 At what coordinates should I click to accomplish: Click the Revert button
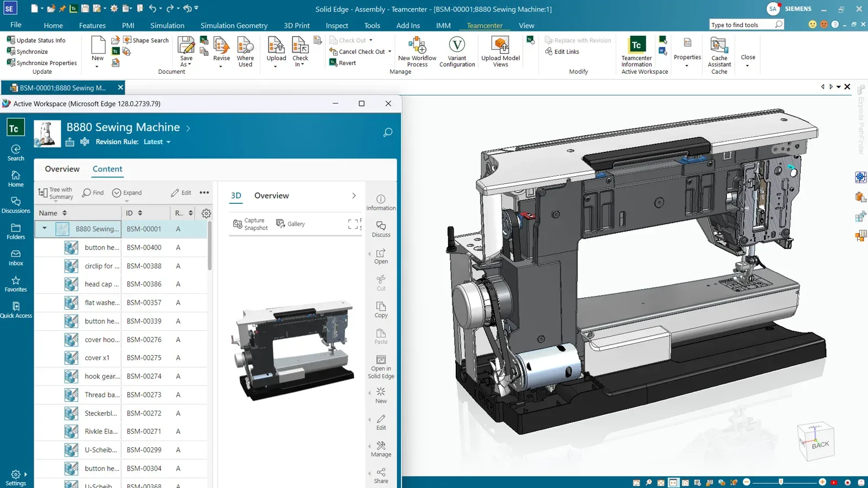[x=342, y=63]
